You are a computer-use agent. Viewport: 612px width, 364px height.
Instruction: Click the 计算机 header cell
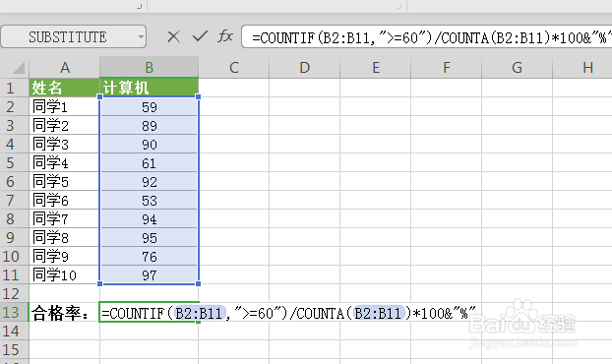click(x=150, y=88)
